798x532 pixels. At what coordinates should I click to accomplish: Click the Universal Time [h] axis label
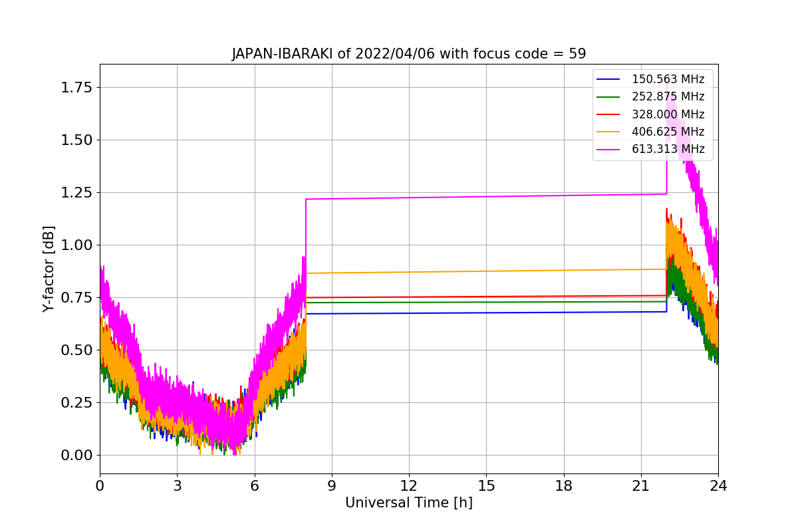409,503
